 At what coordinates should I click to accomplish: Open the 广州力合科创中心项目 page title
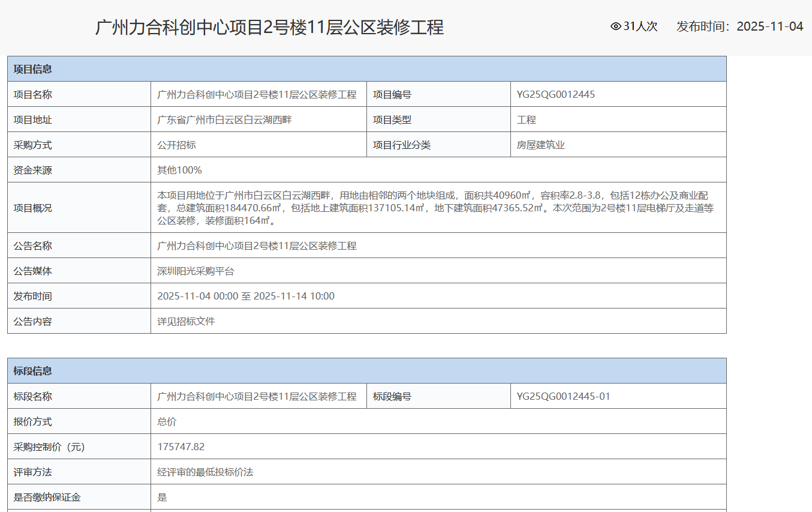pyautogui.click(x=270, y=26)
